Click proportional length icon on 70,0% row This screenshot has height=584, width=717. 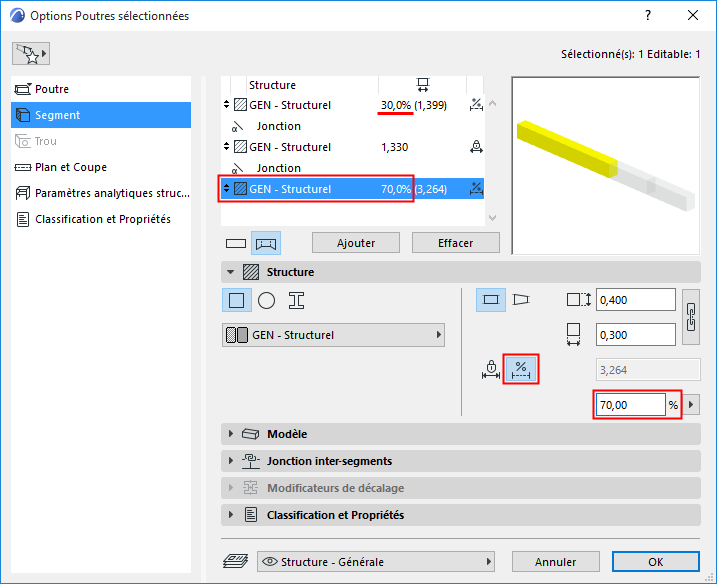pyautogui.click(x=476, y=188)
